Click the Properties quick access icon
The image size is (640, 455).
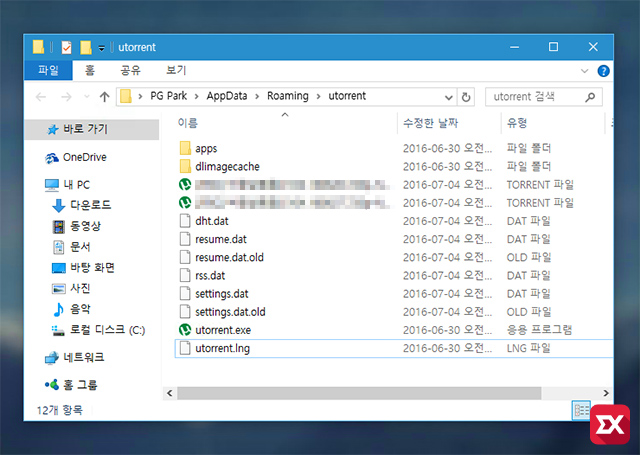[x=66, y=47]
